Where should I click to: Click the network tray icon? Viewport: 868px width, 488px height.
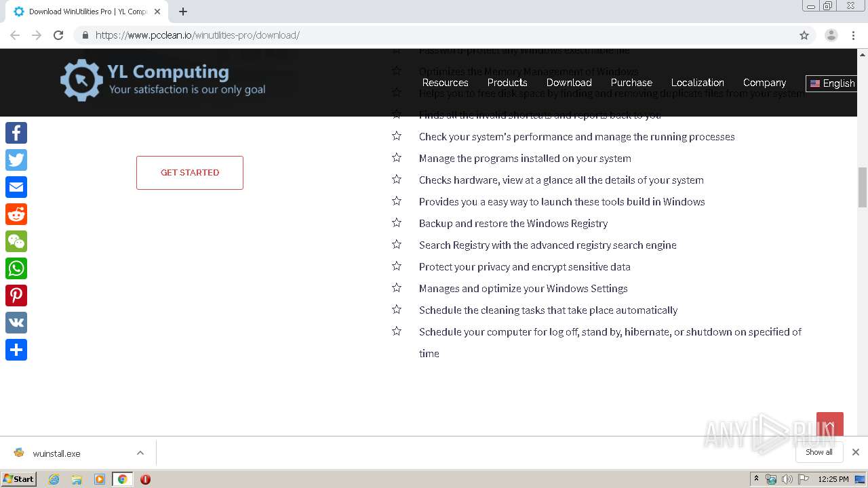(x=771, y=479)
